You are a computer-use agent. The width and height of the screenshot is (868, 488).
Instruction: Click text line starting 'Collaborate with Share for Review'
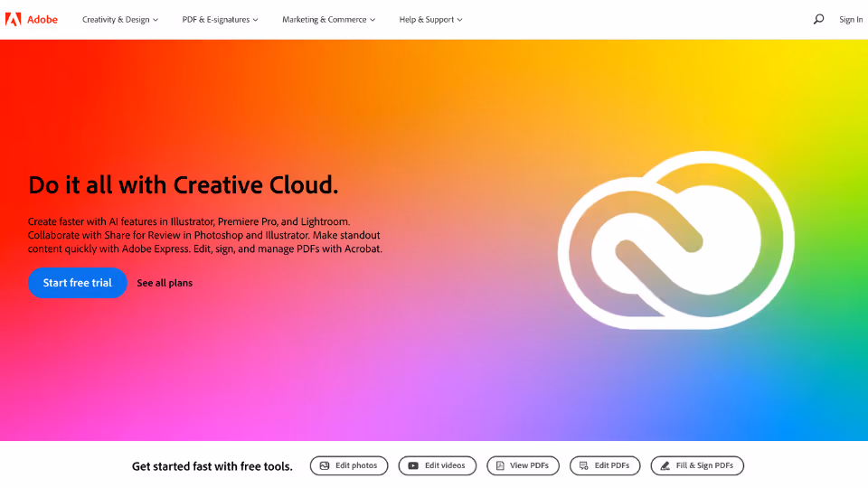coord(203,235)
